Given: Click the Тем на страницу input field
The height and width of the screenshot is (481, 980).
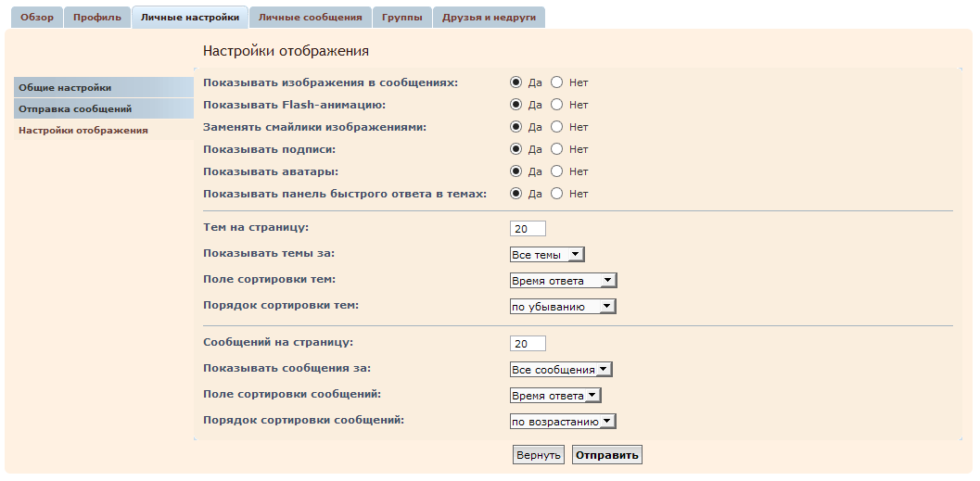Looking at the screenshot, I should pos(528,229).
